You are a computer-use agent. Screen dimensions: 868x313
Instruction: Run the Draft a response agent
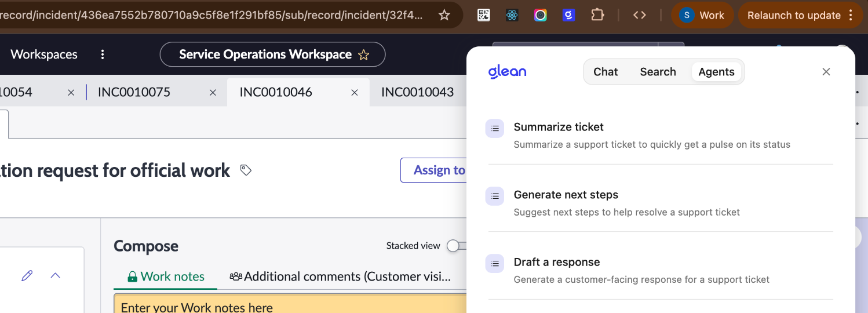pyautogui.click(x=661, y=270)
